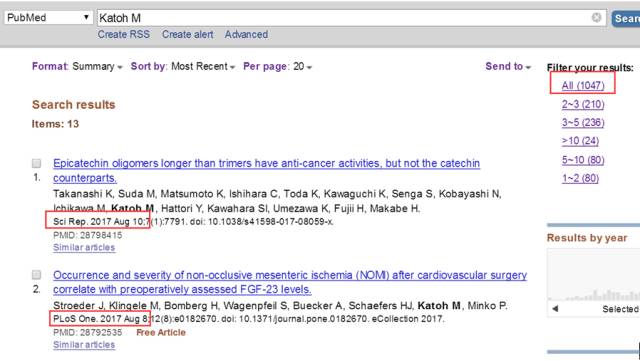This screenshot has width=640, height=361.
Task: Filter results by 3~5 (236)
Action: pyautogui.click(x=582, y=123)
